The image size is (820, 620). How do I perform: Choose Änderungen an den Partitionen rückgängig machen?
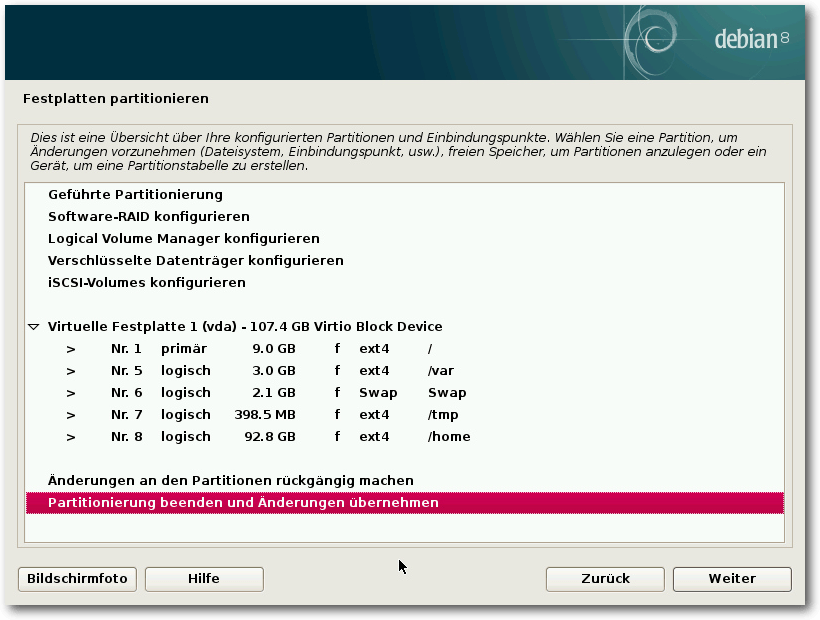tap(405, 480)
